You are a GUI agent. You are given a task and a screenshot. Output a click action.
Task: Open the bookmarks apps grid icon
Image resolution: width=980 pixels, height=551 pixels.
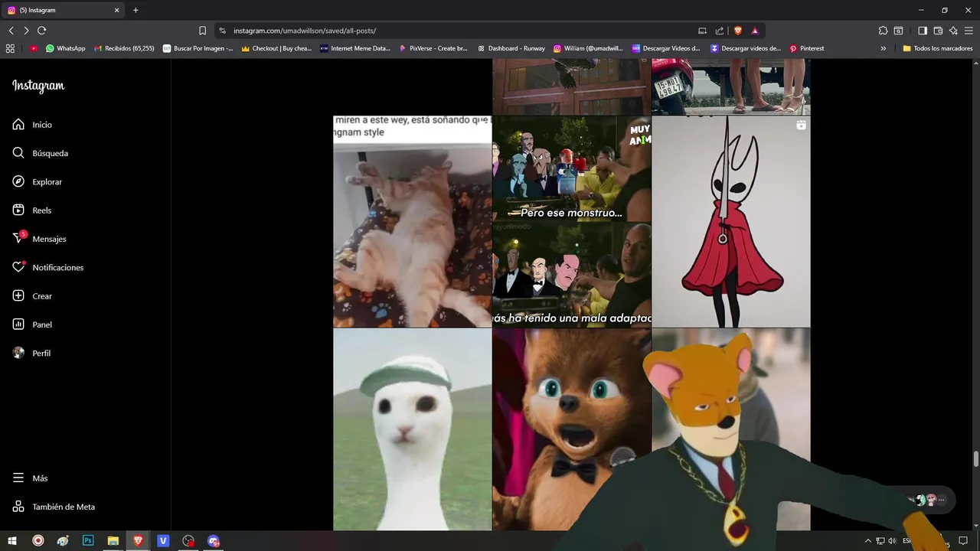coord(10,48)
